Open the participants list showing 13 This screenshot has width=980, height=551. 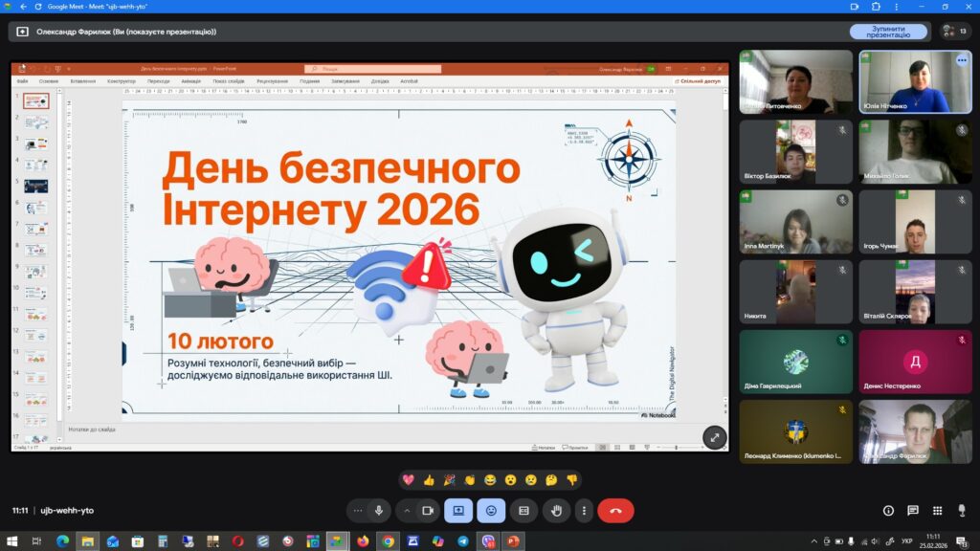coord(953,32)
